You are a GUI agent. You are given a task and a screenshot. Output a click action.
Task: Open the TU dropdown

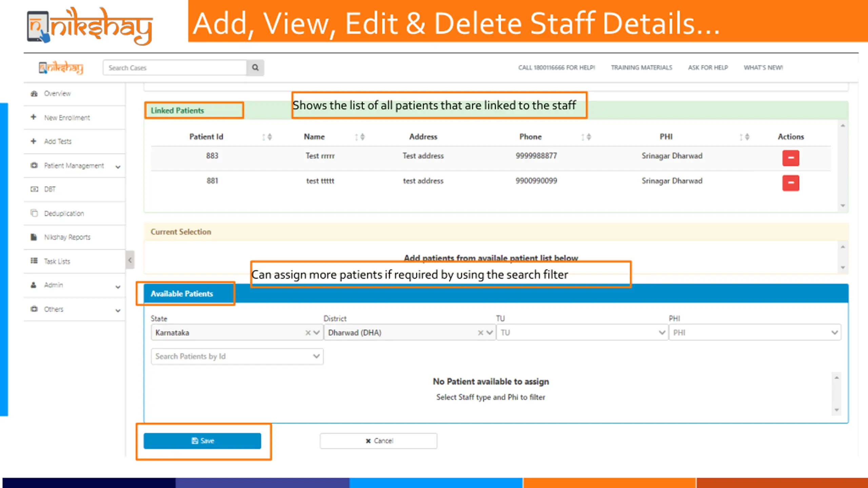(582, 332)
